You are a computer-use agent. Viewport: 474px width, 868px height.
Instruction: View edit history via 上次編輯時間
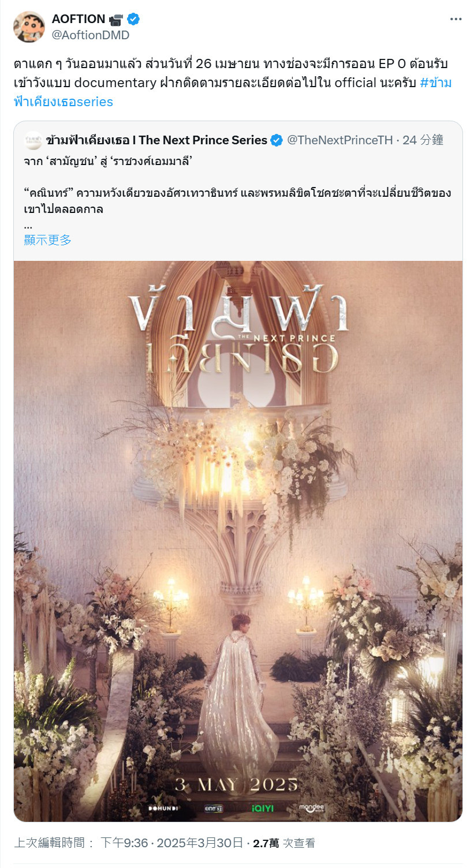(54, 843)
